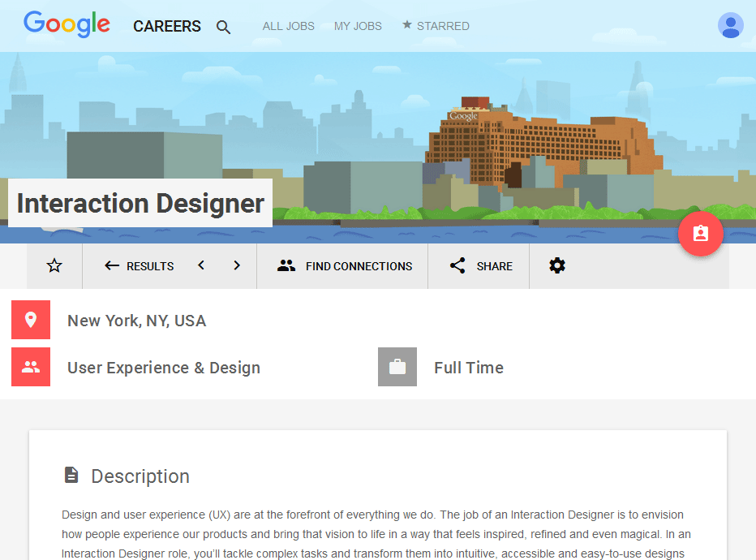
Task: Return to RESULTS list
Action: pyautogui.click(x=139, y=265)
